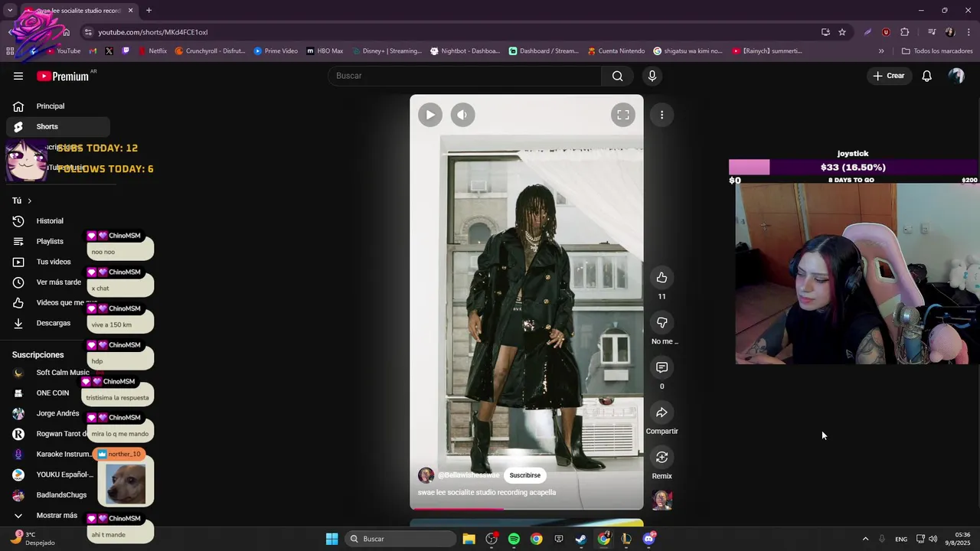Go to the YouTube Premium home logo
This screenshot has width=980, height=551.
(x=63, y=76)
